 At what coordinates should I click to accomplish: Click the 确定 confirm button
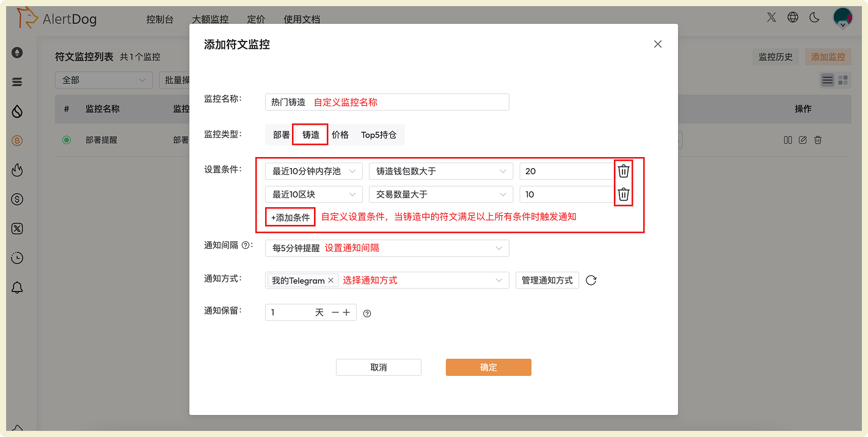click(488, 367)
